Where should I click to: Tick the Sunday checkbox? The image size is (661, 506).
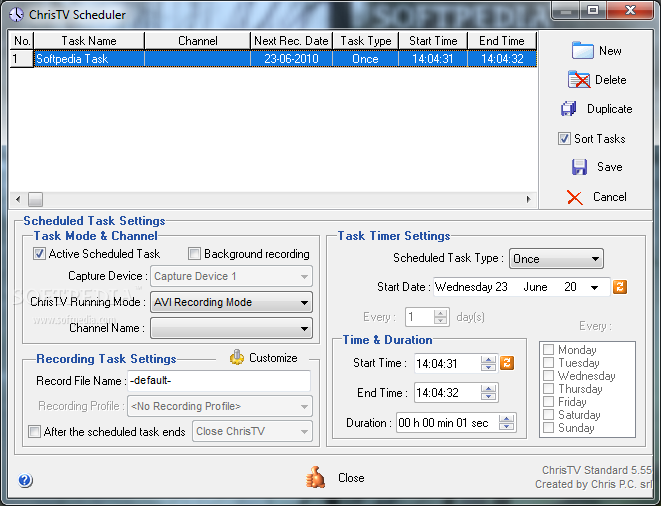click(x=548, y=428)
